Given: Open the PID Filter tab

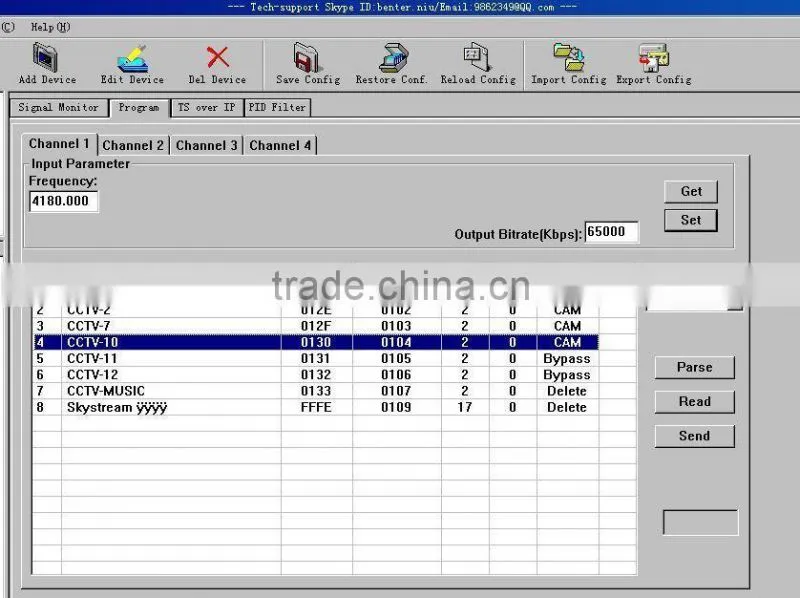Looking at the screenshot, I should click(x=277, y=108).
